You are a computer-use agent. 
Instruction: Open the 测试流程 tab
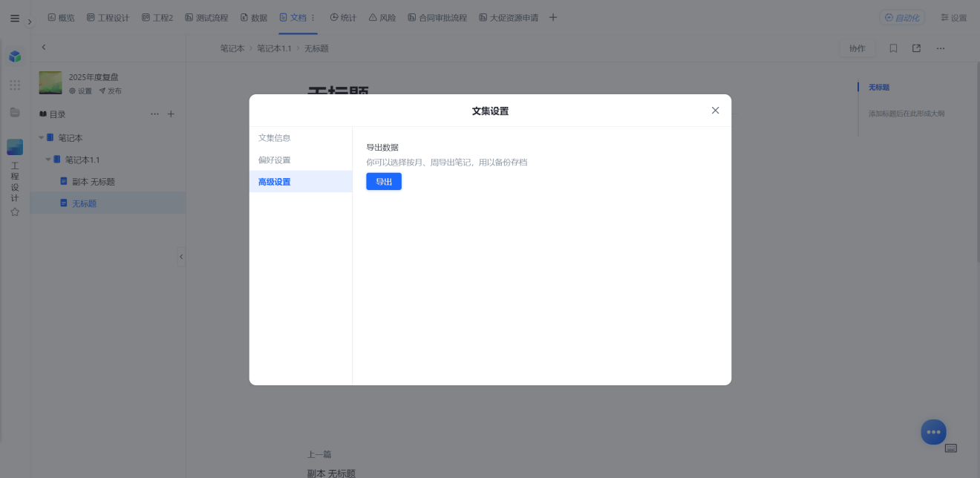206,18
